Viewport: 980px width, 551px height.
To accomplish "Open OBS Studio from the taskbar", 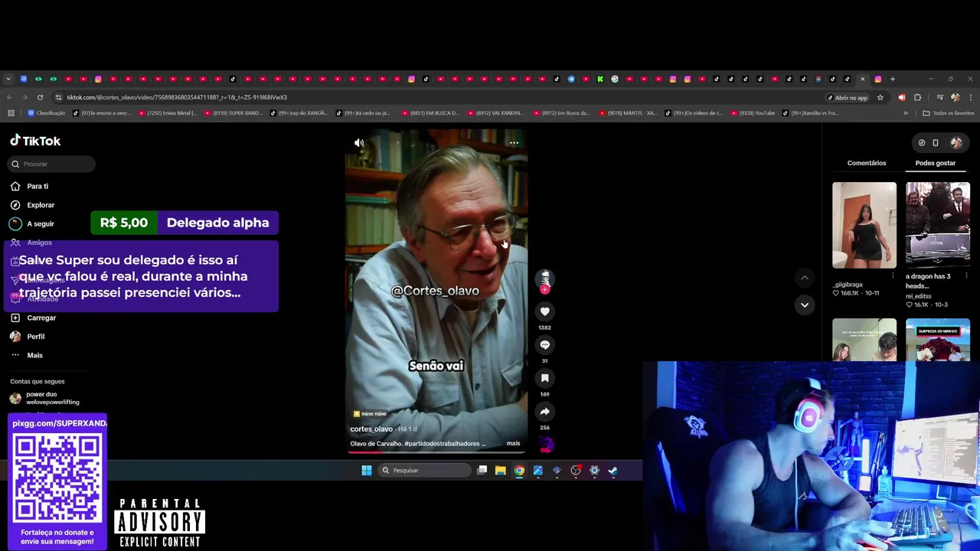I will click(x=576, y=471).
